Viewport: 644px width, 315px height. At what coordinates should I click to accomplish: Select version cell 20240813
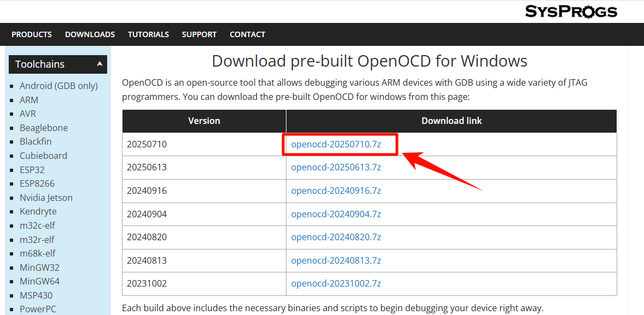click(204, 260)
